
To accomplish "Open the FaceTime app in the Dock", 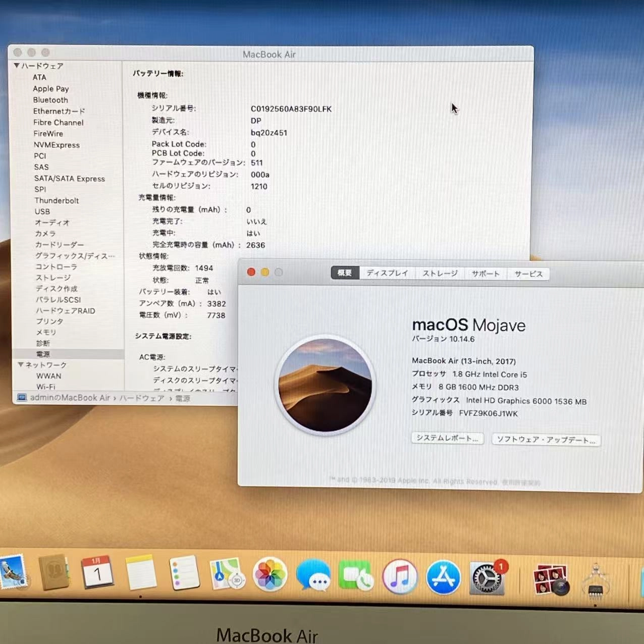I will pos(356,576).
